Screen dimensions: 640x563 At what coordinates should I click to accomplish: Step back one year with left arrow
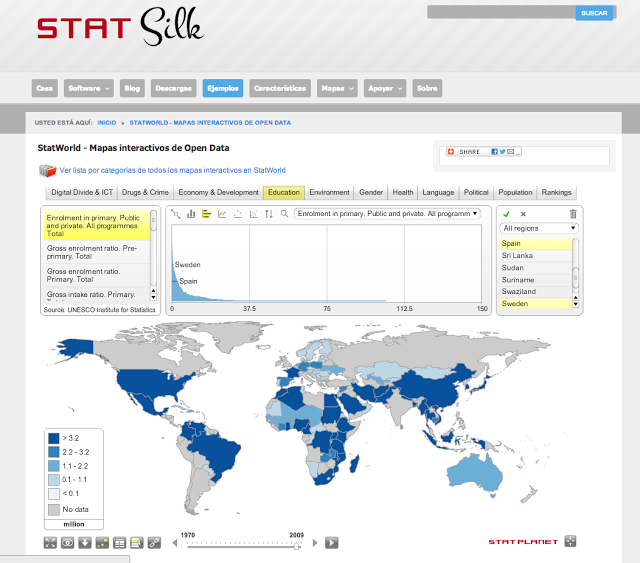coord(175,543)
